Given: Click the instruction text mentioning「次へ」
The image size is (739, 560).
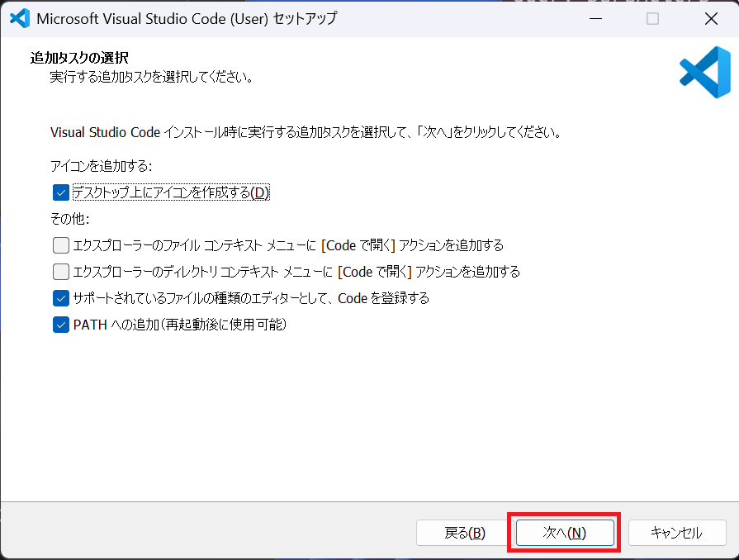Looking at the screenshot, I should coord(306,132).
